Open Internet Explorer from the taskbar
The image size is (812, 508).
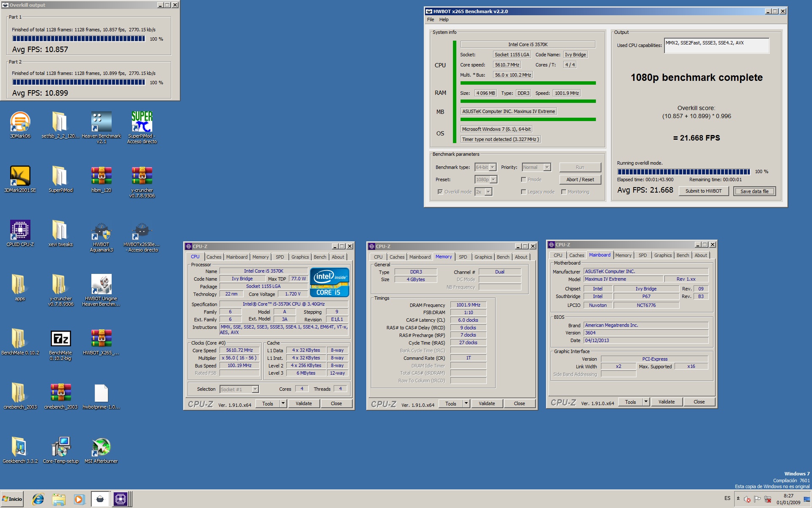(x=38, y=499)
